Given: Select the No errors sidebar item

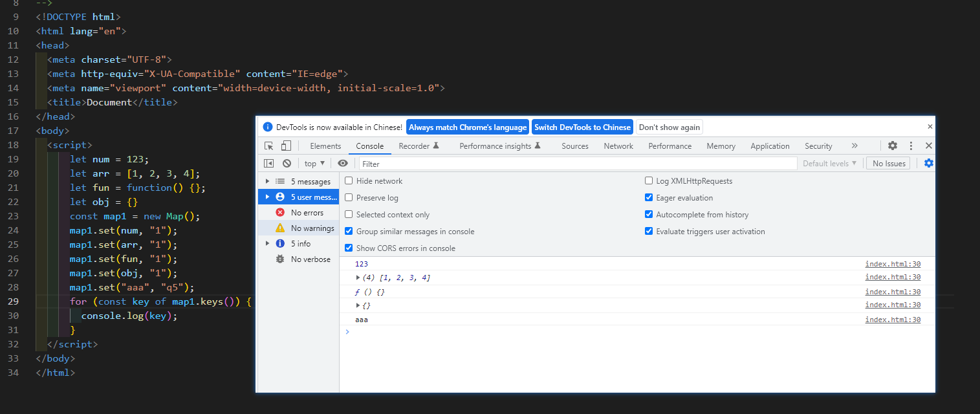Looking at the screenshot, I should [307, 213].
